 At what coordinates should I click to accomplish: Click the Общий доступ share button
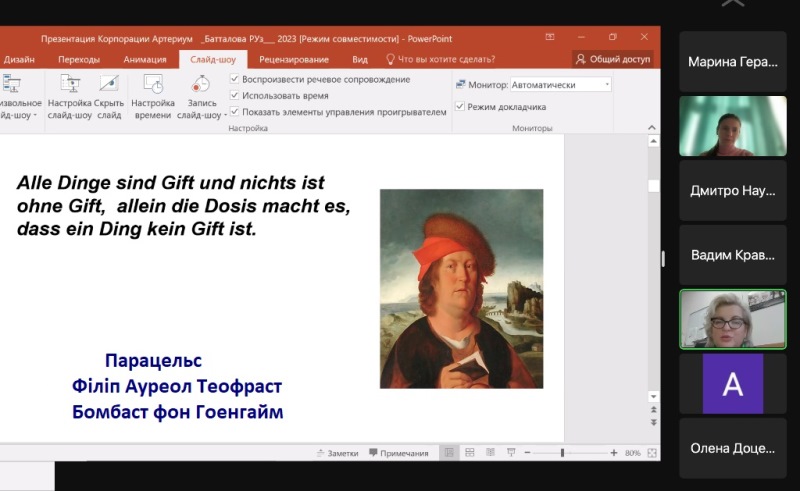pos(613,59)
